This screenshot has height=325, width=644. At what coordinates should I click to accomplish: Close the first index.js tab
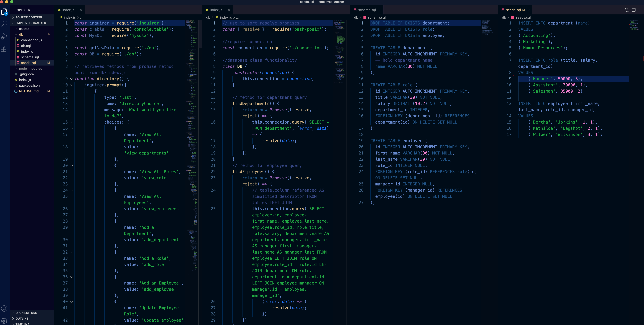[x=81, y=10]
